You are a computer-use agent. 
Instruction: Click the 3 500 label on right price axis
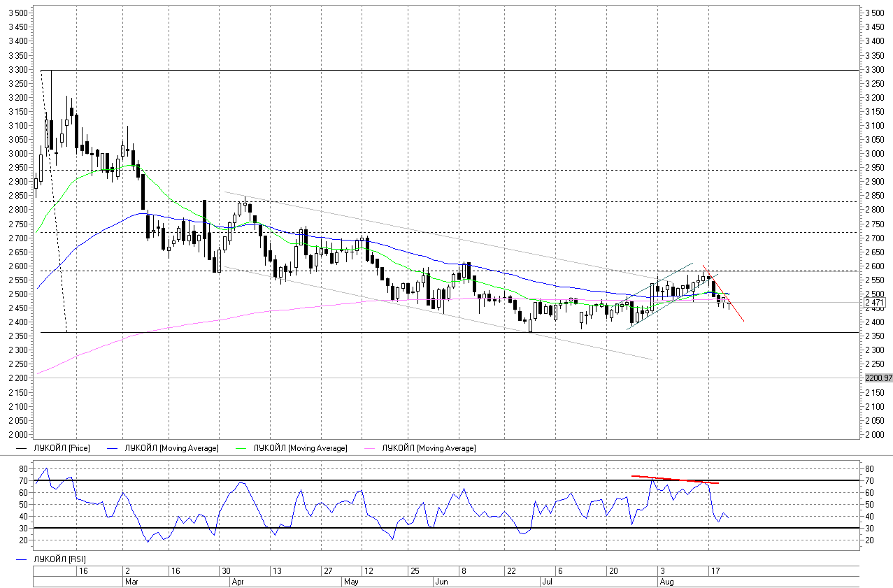pos(875,13)
